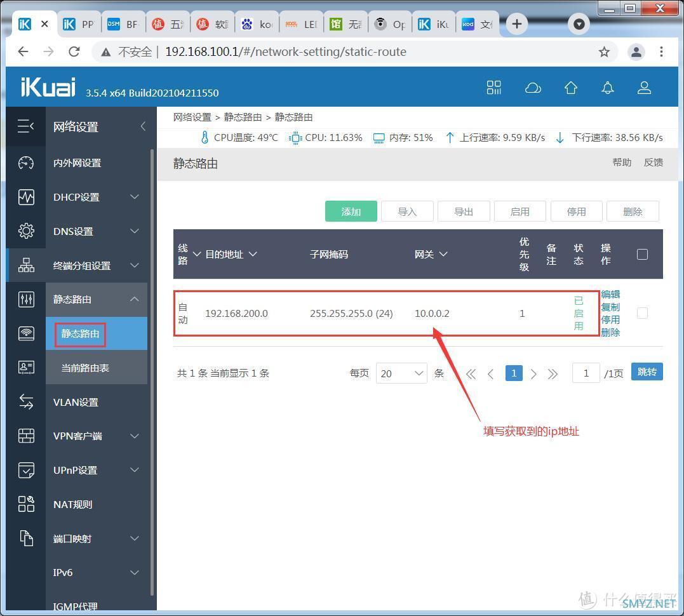
Task: Open the app tools grid icon in sidebar
Action: [x=26, y=504]
